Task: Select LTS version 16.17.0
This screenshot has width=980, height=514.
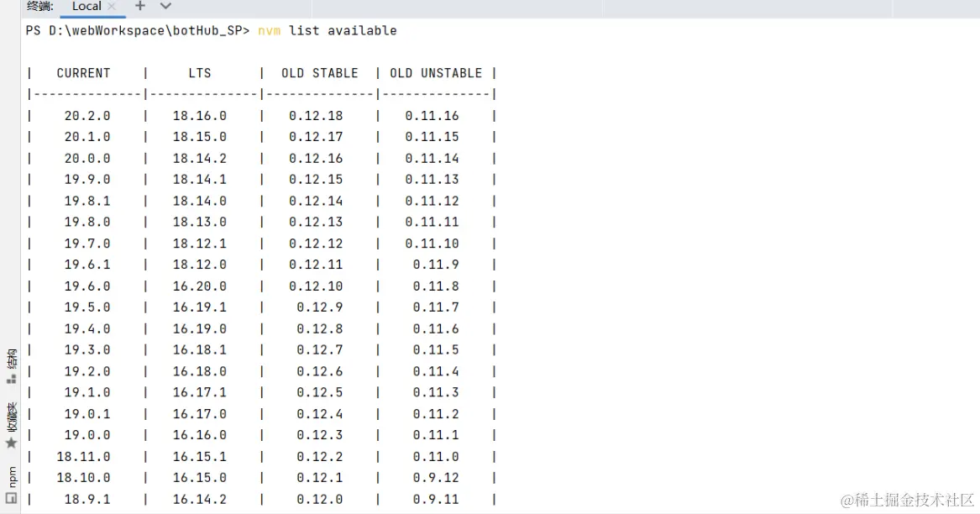Action: click(x=199, y=414)
